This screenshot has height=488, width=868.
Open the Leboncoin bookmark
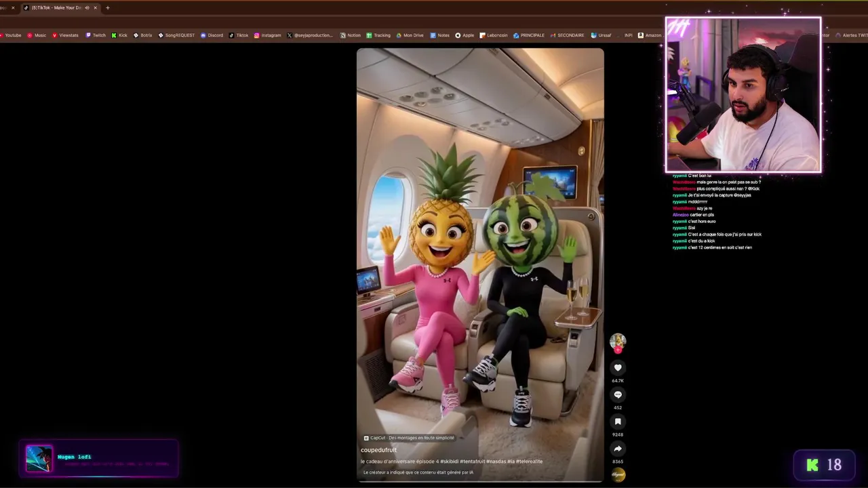point(493,35)
